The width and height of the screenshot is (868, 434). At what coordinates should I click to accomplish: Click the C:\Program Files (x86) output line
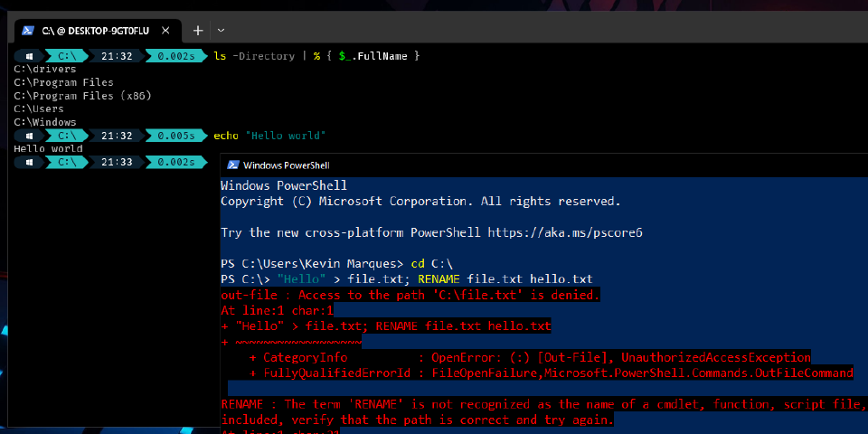[x=82, y=96]
